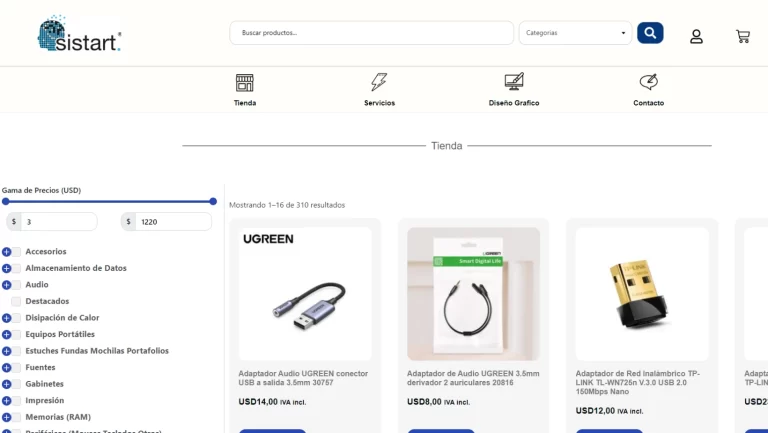This screenshot has height=433, width=768.
Task: Expand Disipación de Calor category
Action: point(6,318)
